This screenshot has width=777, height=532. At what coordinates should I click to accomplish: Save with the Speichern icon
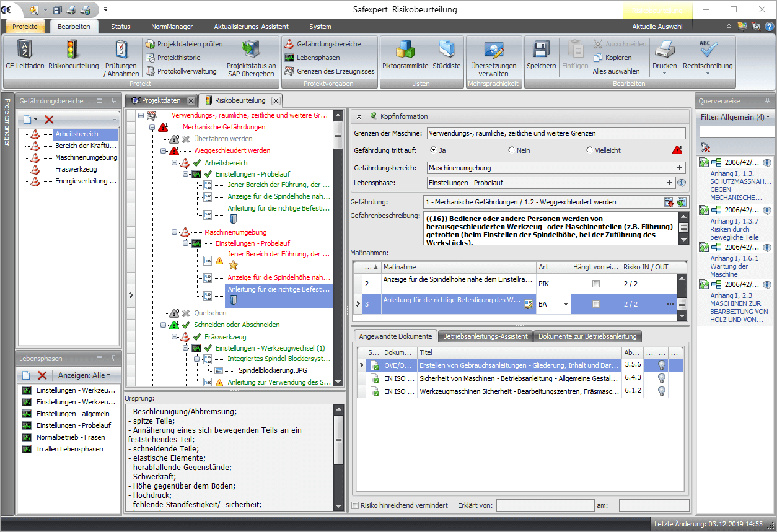point(541,50)
